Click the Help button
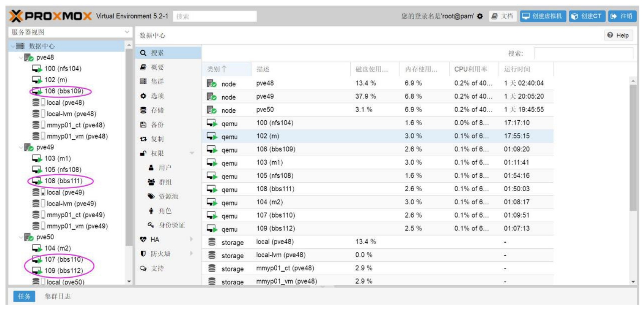This screenshot has width=644, height=311. 617,35
